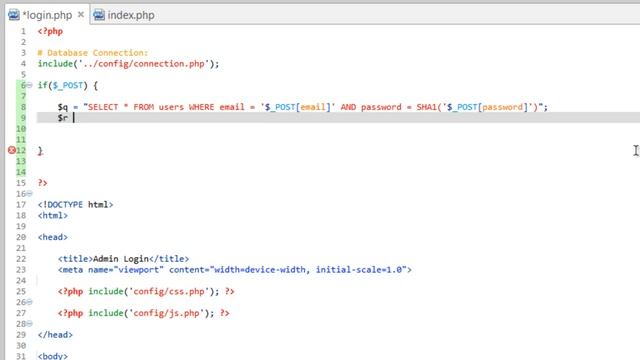This screenshot has height=360, width=640.
Task: Click line number 4 in the gutter
Action: click(x=23, y=64)
